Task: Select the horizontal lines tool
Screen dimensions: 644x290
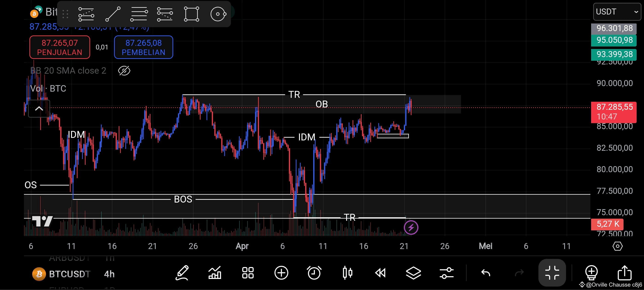Action: coord(139,14)
